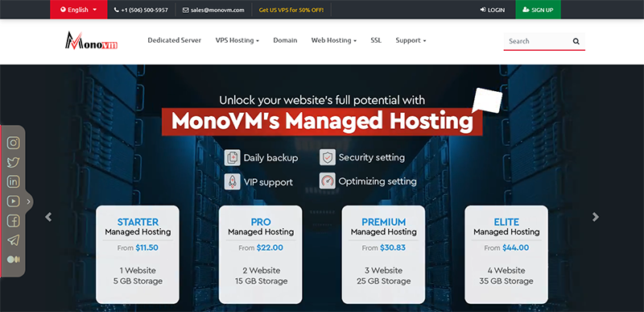The height and width of the screenshot is (312, 644).
Task: Select the PREMIUM Managed Hosting card
Action: 383,255
